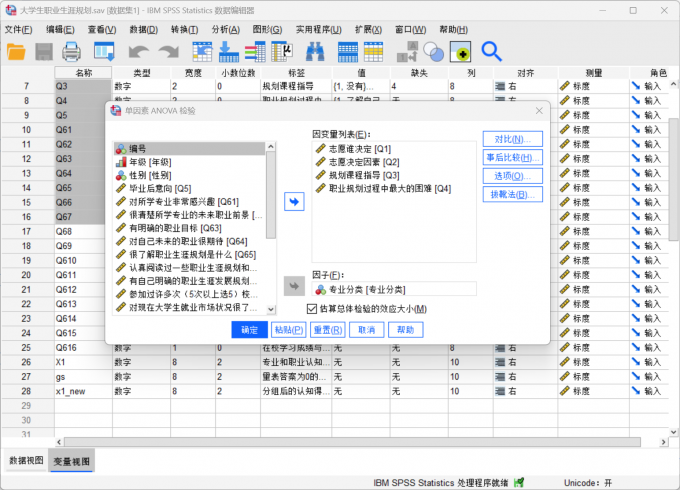Viewport: 680px width, 490px height.
Task: Click the gray arrow beside the factor field
Action: (x=293, y=288)
